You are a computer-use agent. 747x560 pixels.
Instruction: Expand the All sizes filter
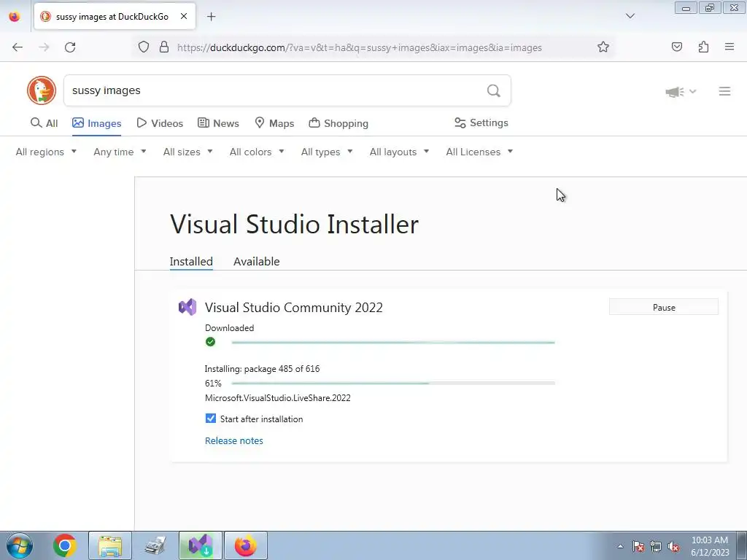click(x=187, y=152)
